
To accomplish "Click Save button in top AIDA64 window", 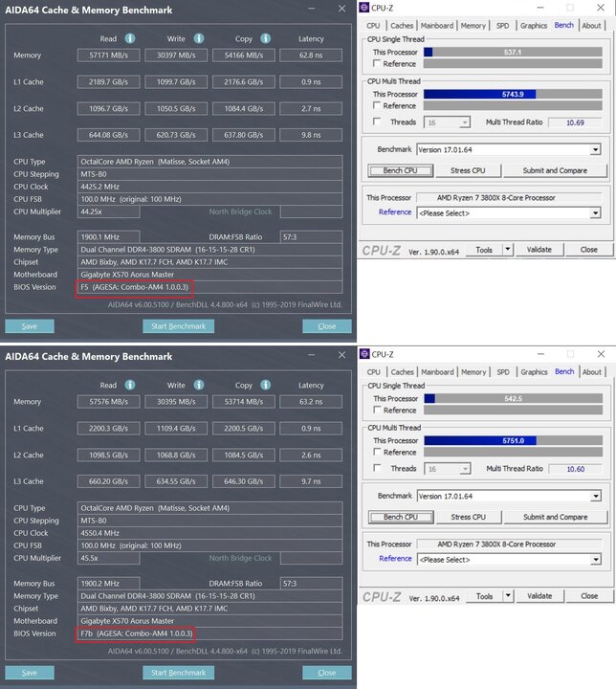I will [30, 326].
